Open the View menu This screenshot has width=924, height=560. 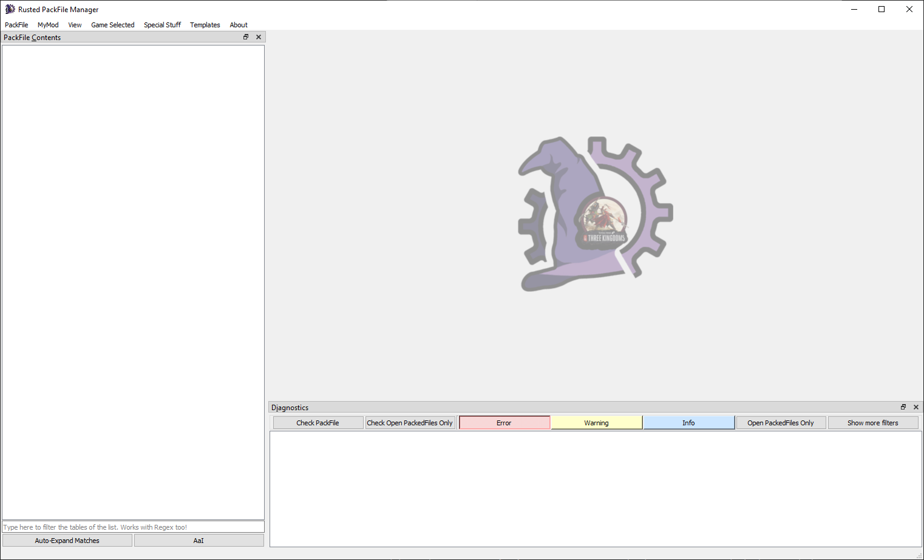coord(75,25)
